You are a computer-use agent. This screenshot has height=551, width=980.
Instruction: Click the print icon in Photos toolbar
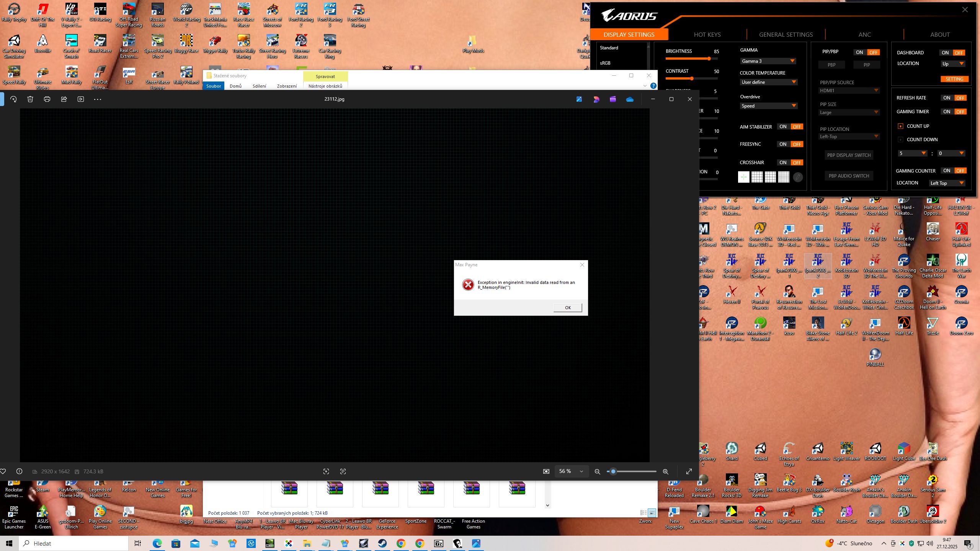pos(47,99)
